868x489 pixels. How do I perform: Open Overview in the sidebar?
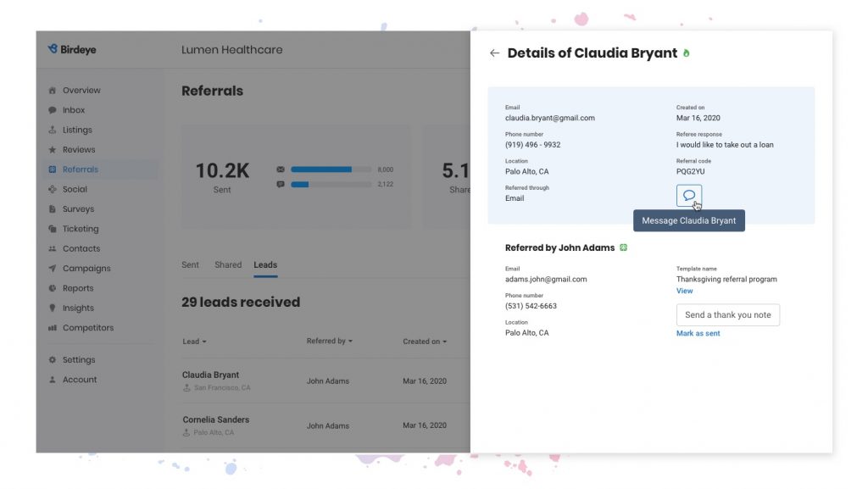pyautogui.click(x=81, y=90)
